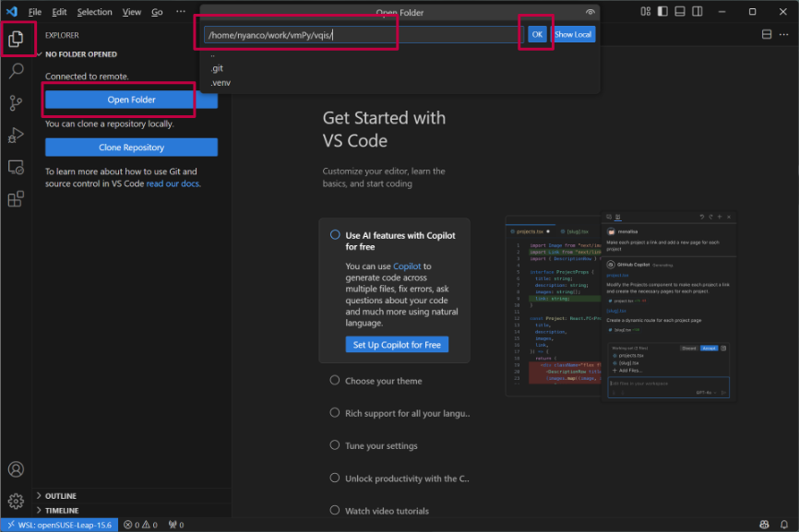This screenshot has height=532, width=799.
Task: Click the 'Connected to remote.' text
Action: click(x=87, y=77)
